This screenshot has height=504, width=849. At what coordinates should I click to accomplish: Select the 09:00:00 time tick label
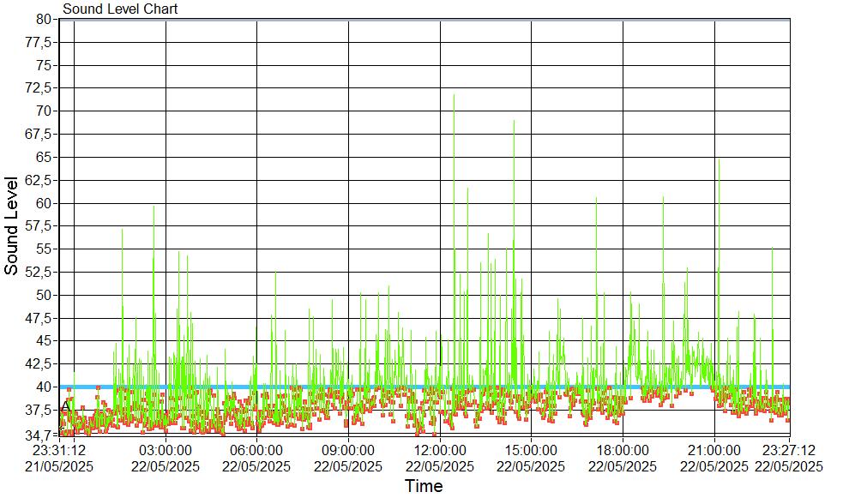pos(348,449)
